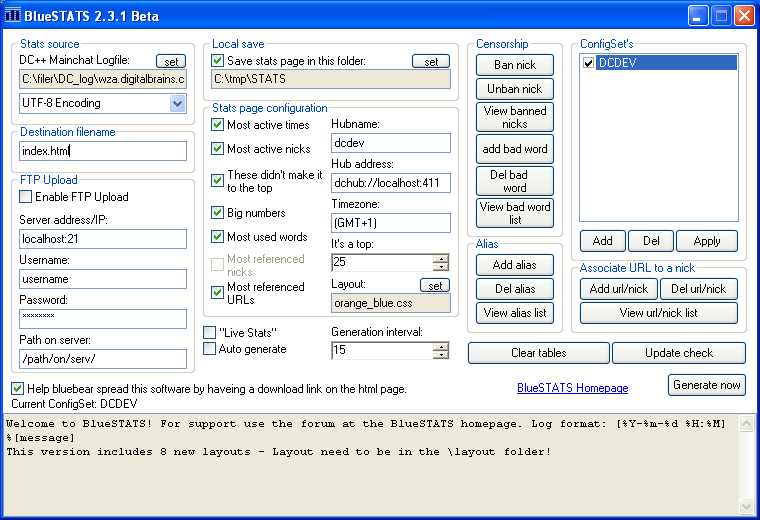Click Del bad word button

(x=515, y=181)
